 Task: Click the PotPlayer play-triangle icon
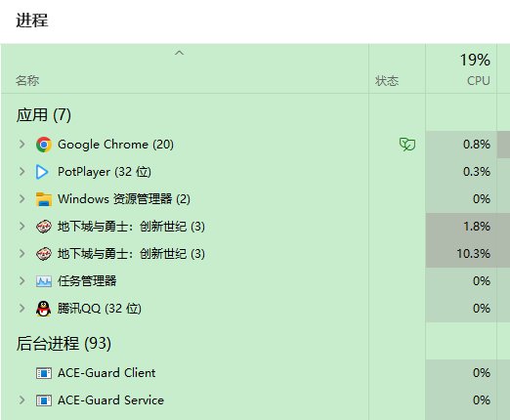42,172
